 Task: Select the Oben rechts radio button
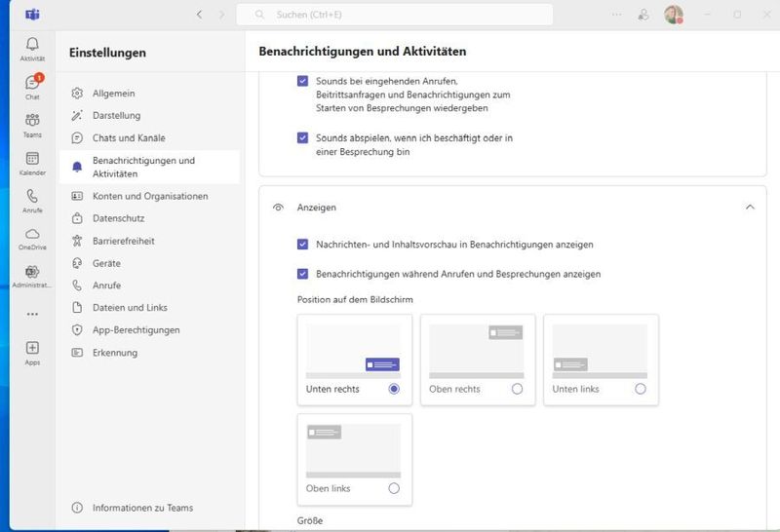[517, 389]
